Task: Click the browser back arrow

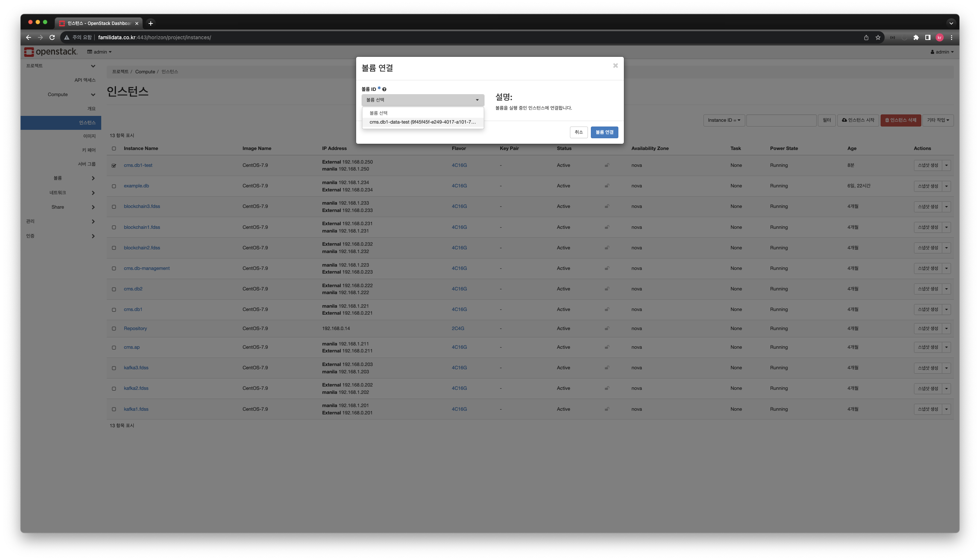Action: pos(29,37)
